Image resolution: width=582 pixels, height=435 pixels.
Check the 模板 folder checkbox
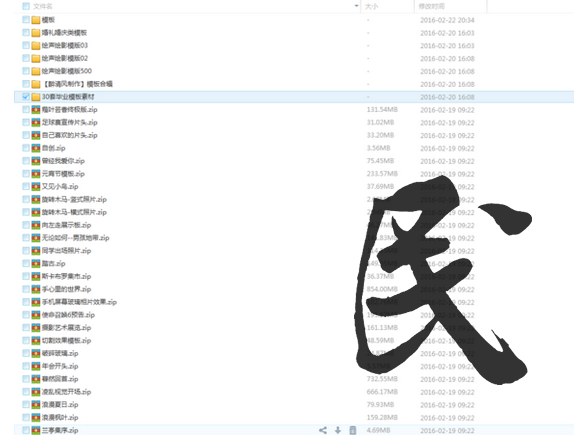coord(26,20)
